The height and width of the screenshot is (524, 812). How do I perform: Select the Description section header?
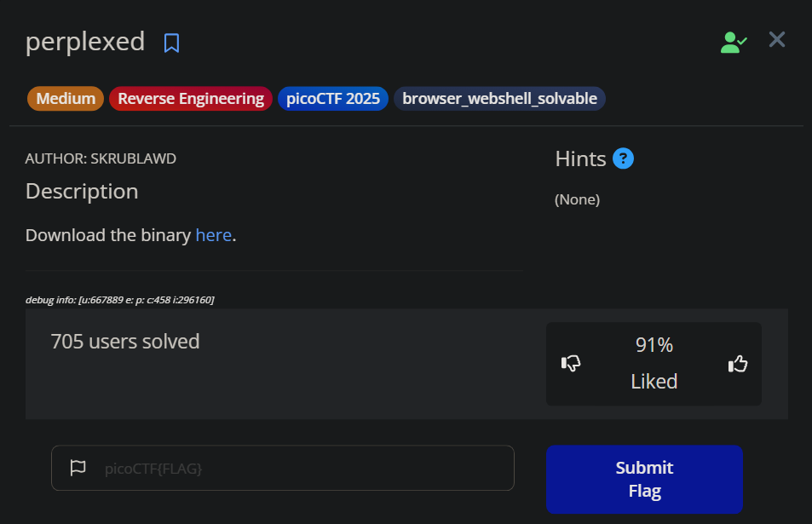point(81,192)
